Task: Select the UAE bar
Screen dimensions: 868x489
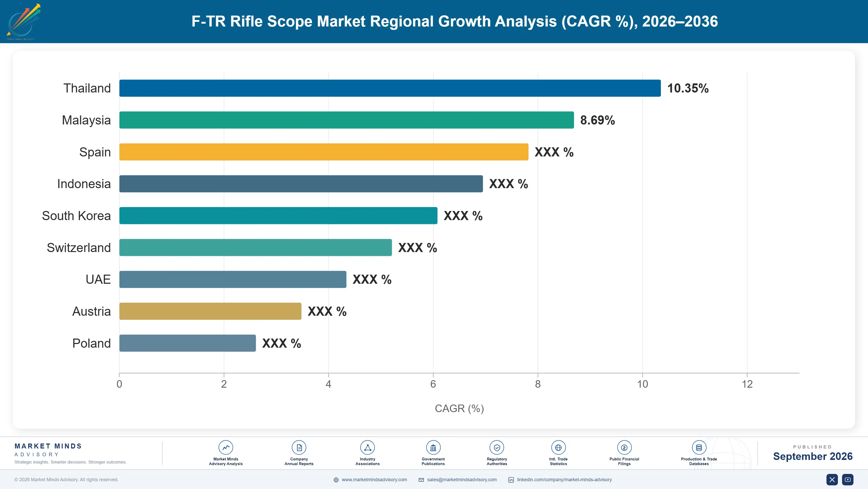Action: click(233, 279)
